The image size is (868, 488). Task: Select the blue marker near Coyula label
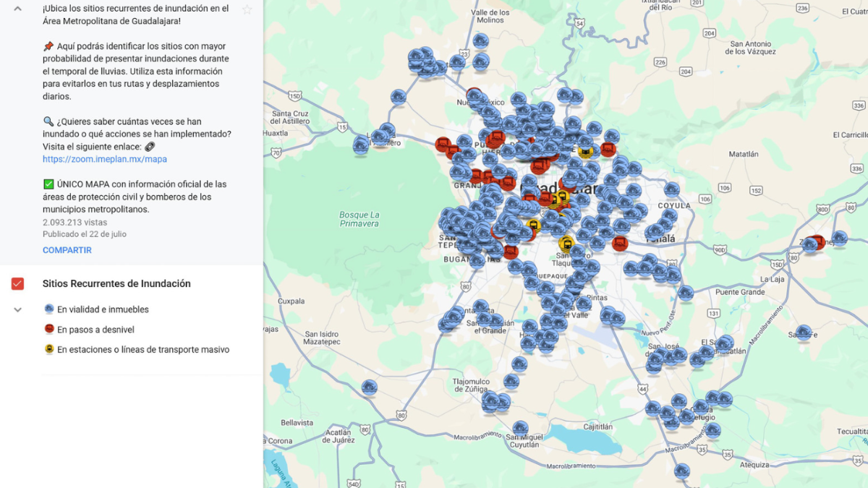coord(672,190)
